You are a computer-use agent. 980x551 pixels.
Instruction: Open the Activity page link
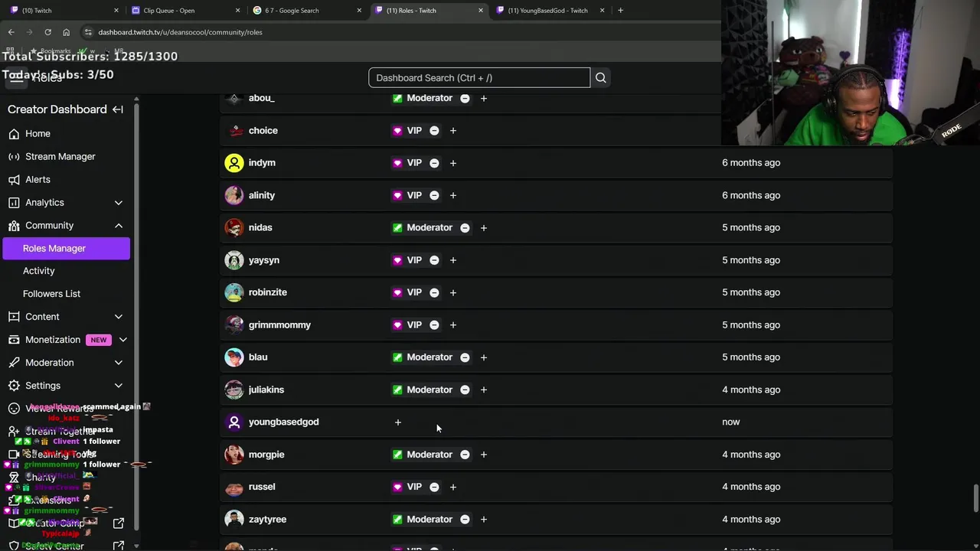(x=38, y=271)
